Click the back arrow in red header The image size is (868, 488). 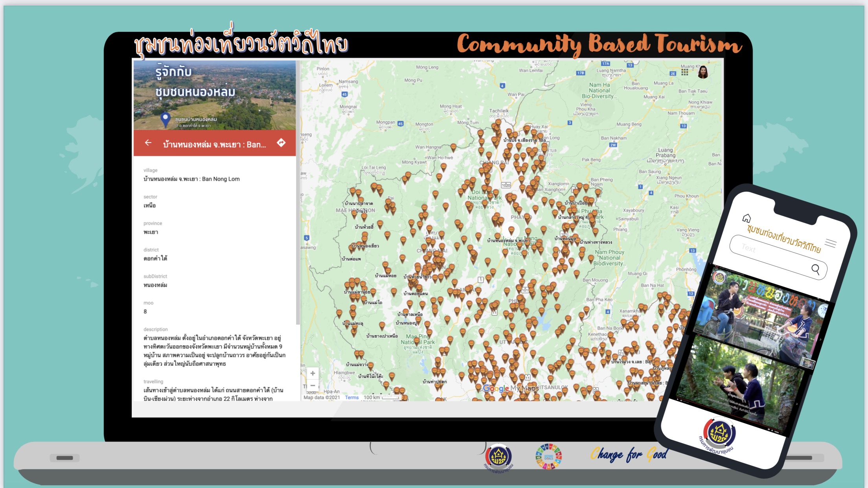[x=148, y=143]
